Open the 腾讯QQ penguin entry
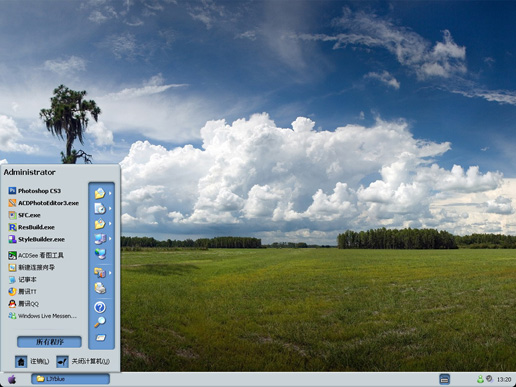 point(24,304)
